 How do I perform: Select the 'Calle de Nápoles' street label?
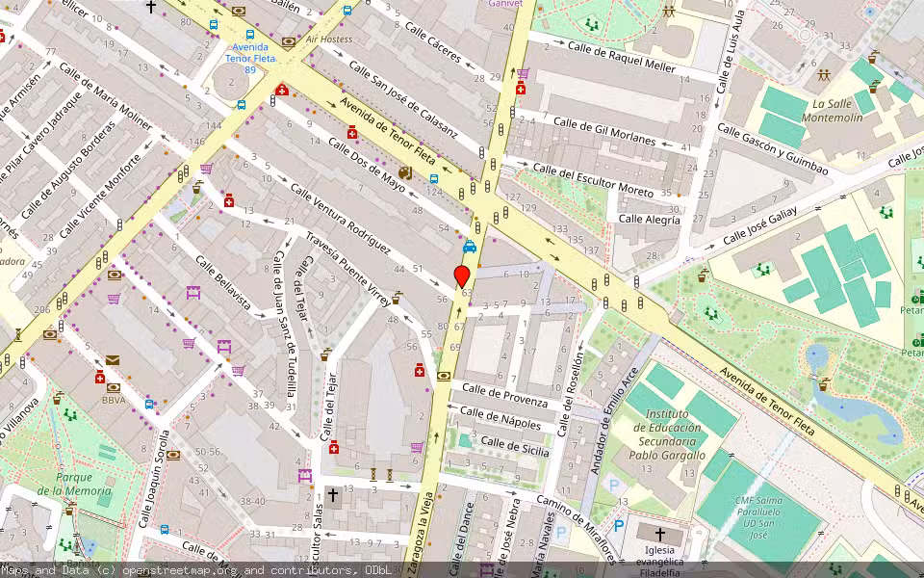(x=500, y=417)
